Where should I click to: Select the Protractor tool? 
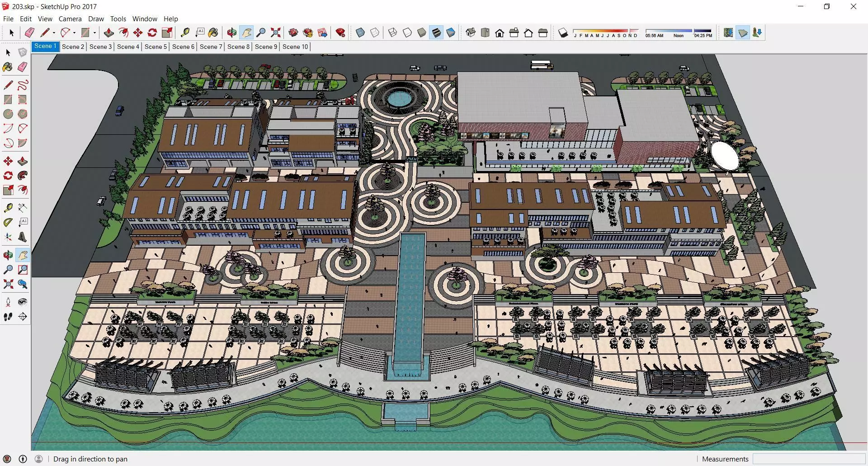tap(8, 223)
